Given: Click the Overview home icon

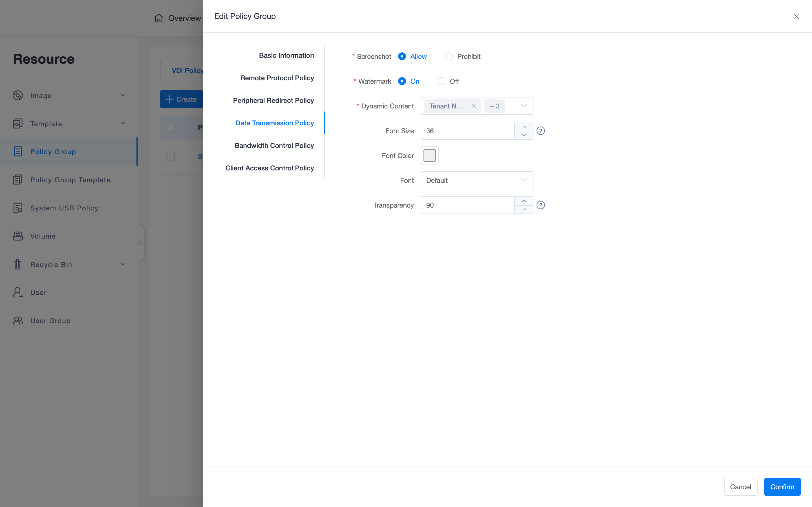Looking at the screenshot, I should (159, 18).
